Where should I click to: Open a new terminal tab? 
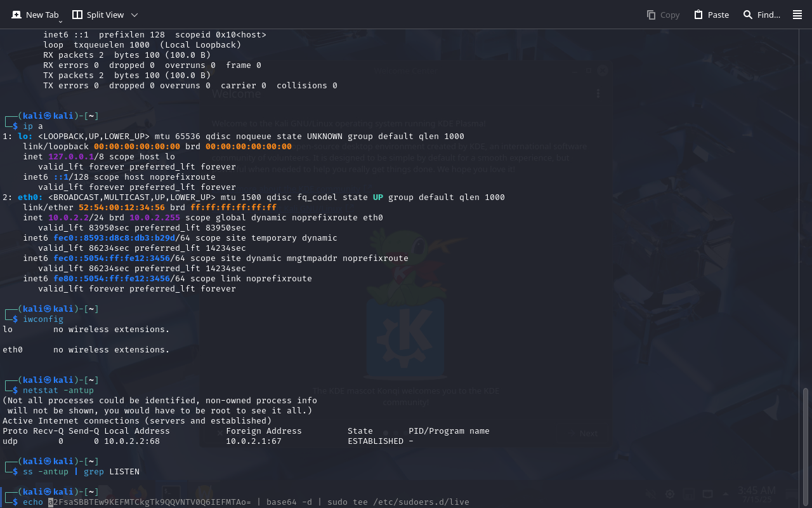[x=36, y=15]
